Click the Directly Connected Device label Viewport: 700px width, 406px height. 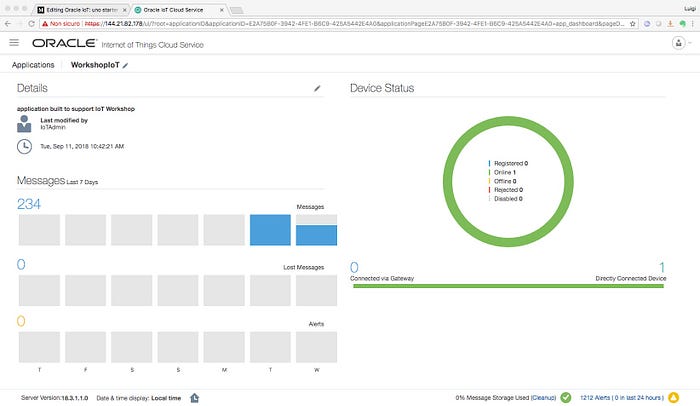pyautogui.click(x=631, y=278)
